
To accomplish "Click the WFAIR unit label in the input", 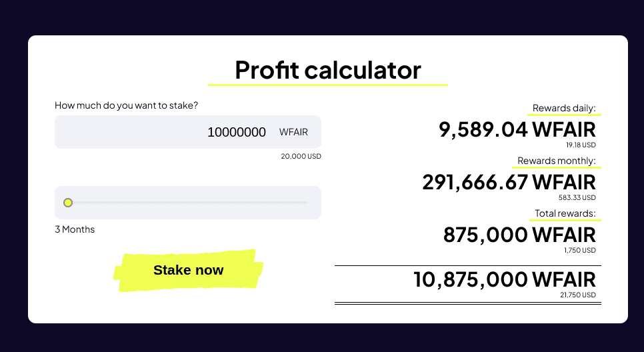I will (x=293, y=132).
